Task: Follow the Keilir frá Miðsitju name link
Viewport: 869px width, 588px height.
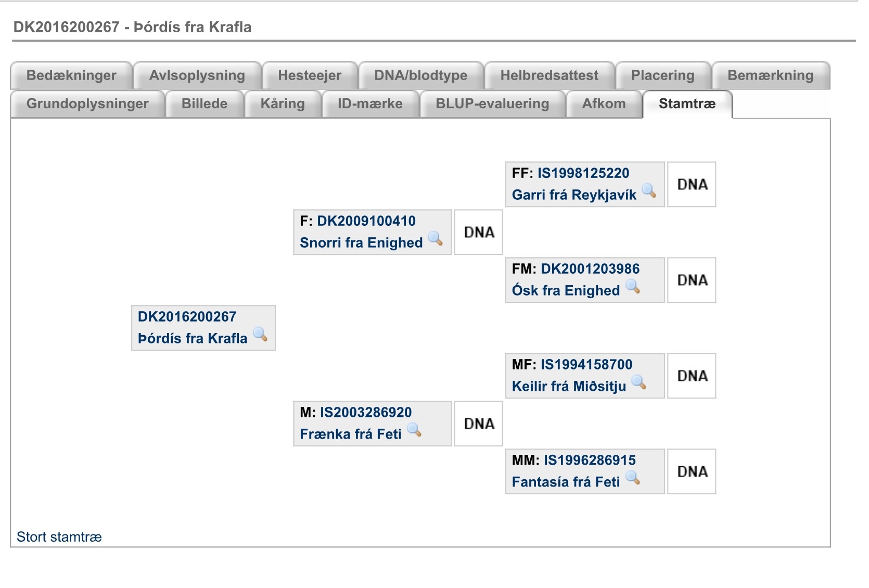Action: [569, 386]
